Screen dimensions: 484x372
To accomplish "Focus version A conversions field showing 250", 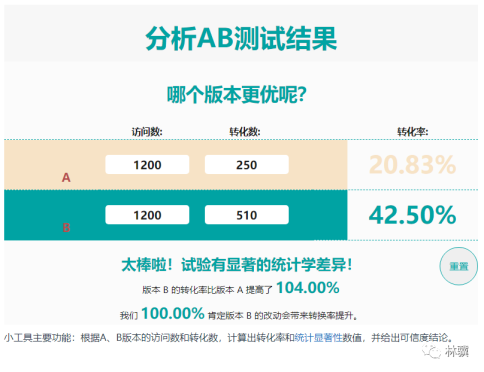I will pos(247,165).
